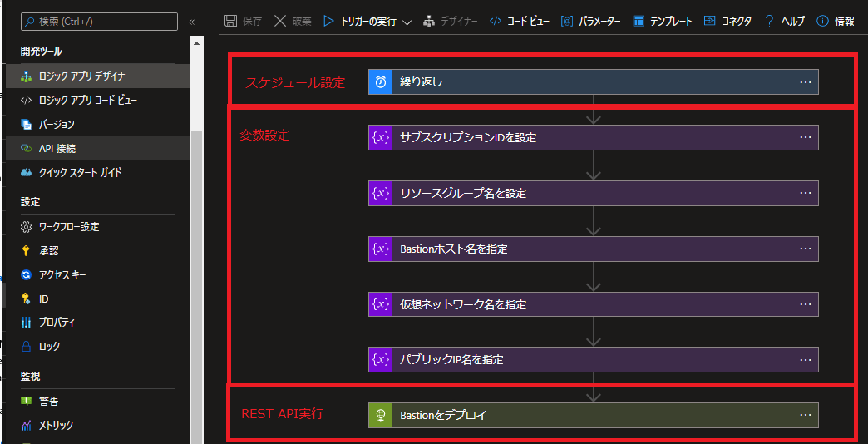Open ellipsis menu on Bastionホスト名を指定
The height and width of the screenshot is (444, 868).
tap(806, 249)
